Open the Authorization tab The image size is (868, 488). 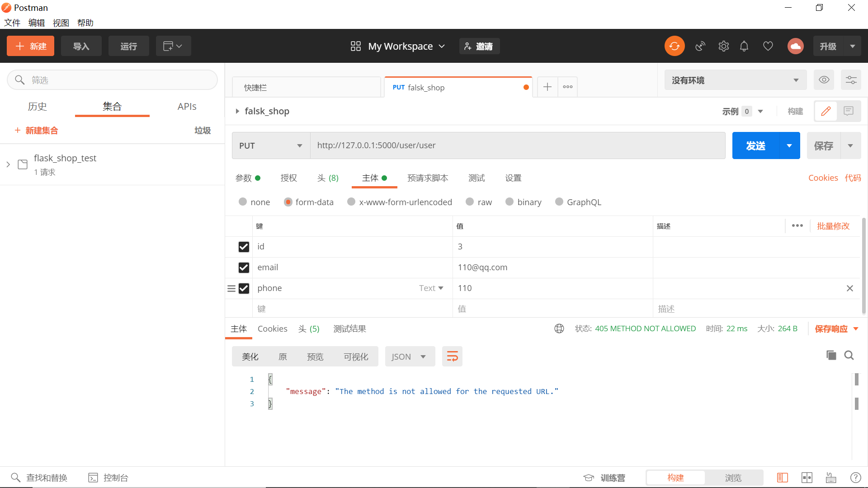(288, 178)
